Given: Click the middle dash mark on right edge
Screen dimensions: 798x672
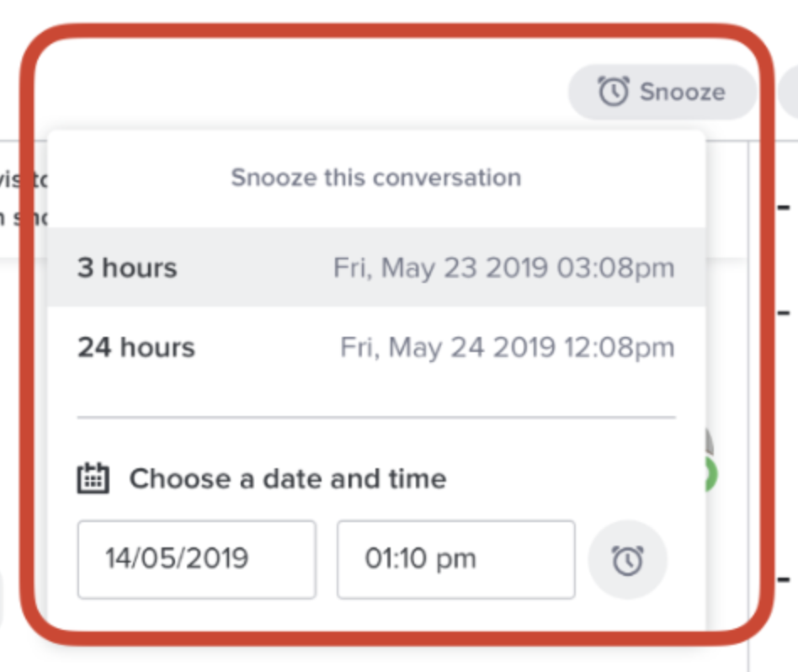Looking at the screenshot, I should (x=784, y=312).
